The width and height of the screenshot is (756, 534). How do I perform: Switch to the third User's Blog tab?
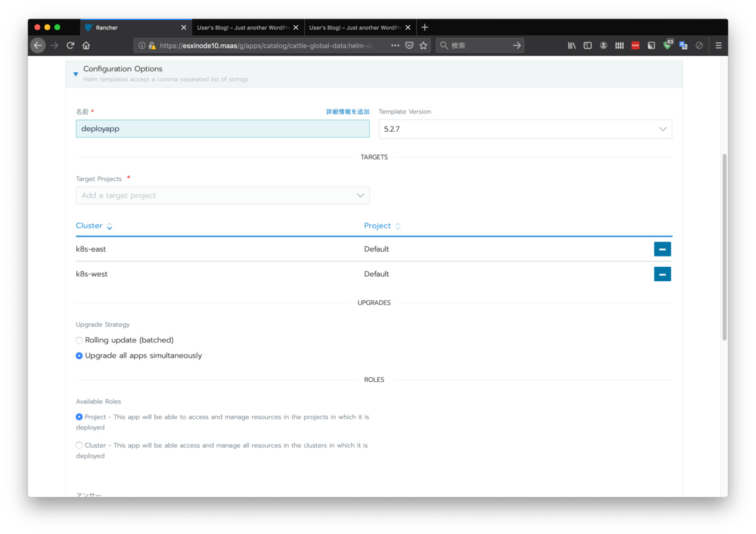(x=360, y=27)
